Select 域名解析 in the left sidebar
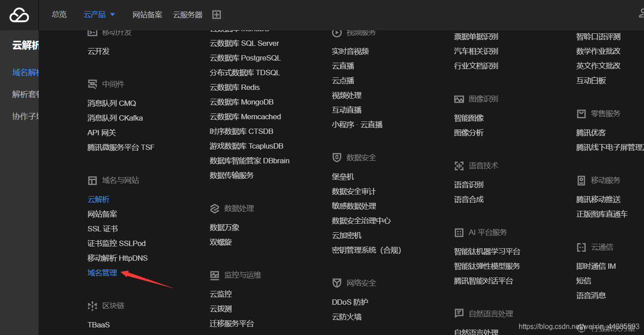The height and width of the screenshot is (335, 644). (24, 72)
